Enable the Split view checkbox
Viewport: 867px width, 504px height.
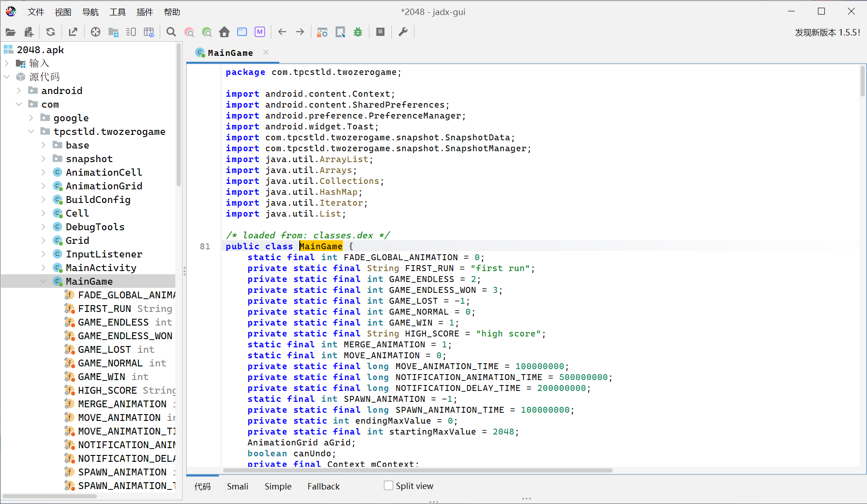[x=389, y=485]
